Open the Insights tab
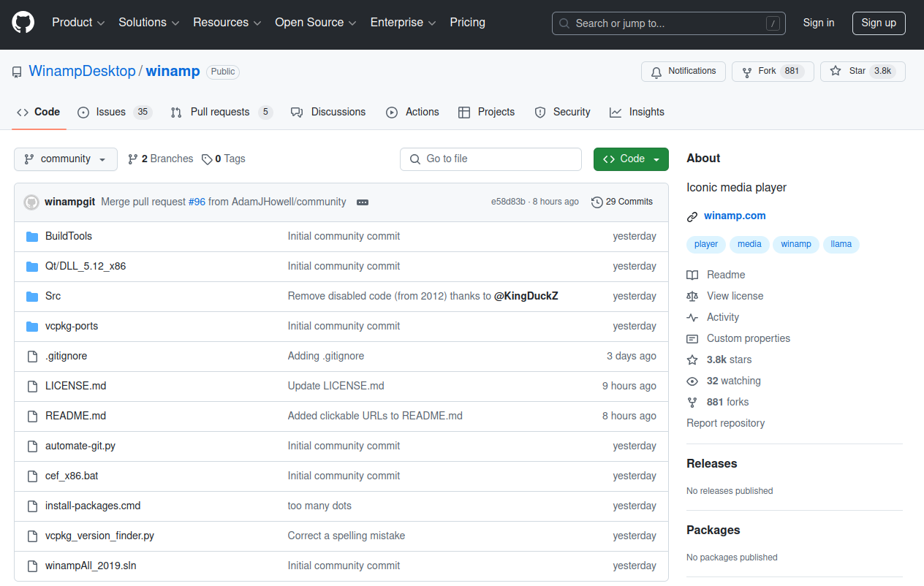The height and width of the screenshot is (586, 924). (637, 113)
